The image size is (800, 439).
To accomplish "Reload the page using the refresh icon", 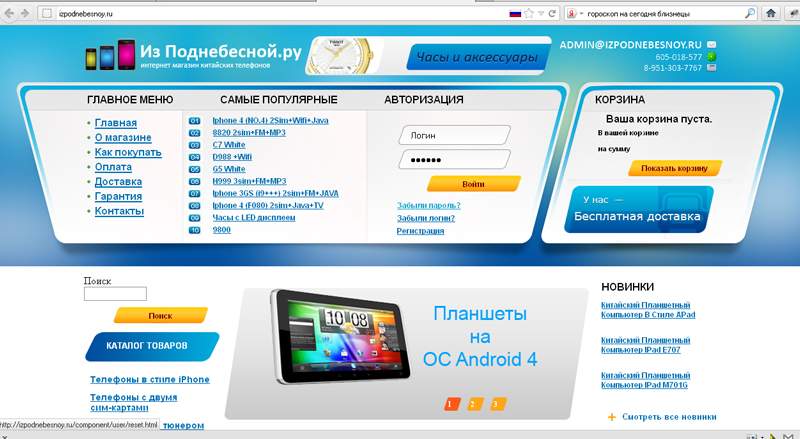I will pyautogui.click(x=552, y=13).
